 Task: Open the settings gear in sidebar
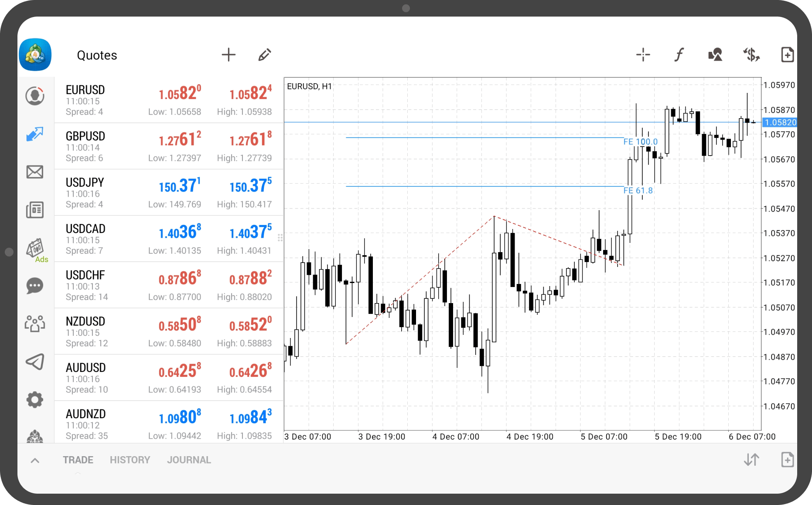click(35, 399)
